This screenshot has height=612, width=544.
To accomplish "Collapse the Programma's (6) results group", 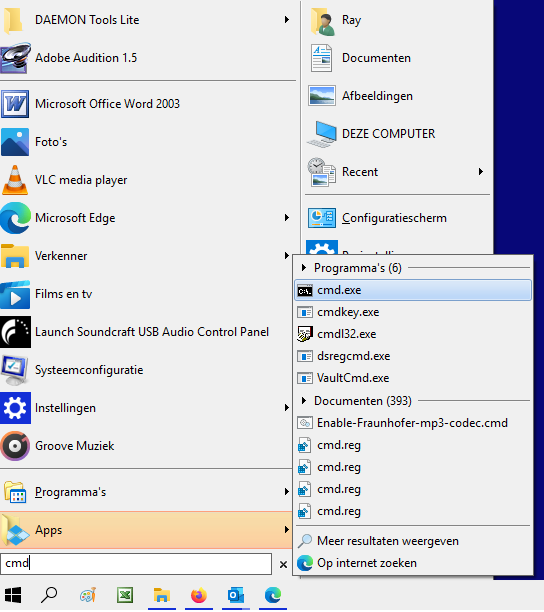I will point(304,268).
